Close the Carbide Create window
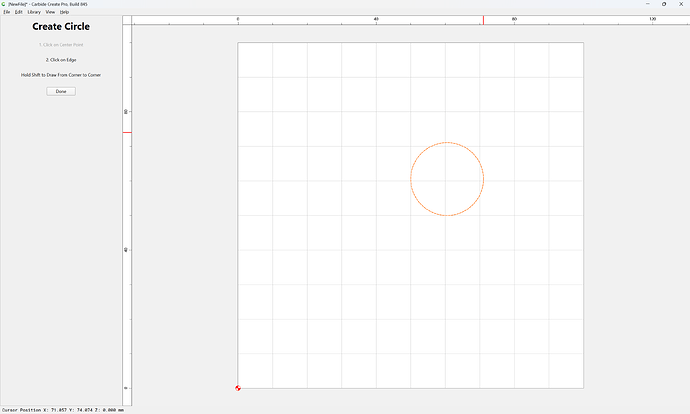Image resolution: width=690 pixels, height=414 pixels. 681,4
